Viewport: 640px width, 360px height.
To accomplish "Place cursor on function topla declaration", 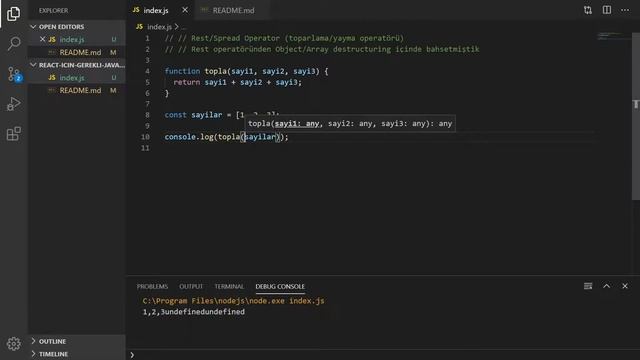I will [x=246, y=71].
